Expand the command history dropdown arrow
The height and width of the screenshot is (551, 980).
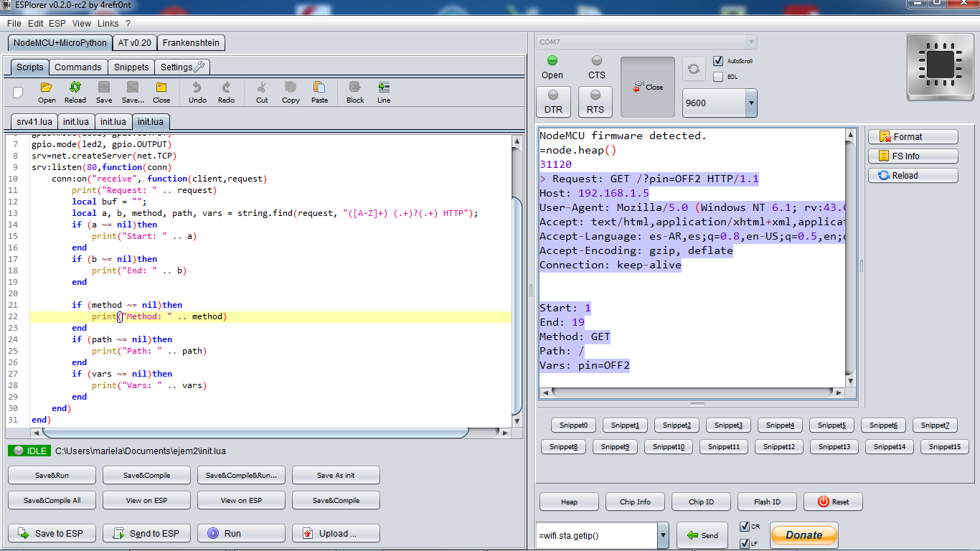pyautogui.click(x=663, y=535)
